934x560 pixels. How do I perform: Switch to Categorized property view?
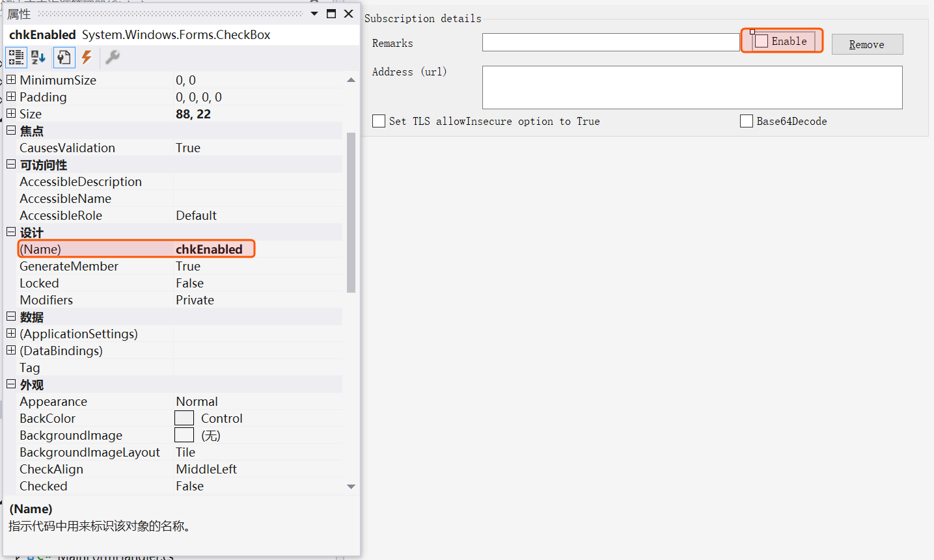click(x=16, y=57)
